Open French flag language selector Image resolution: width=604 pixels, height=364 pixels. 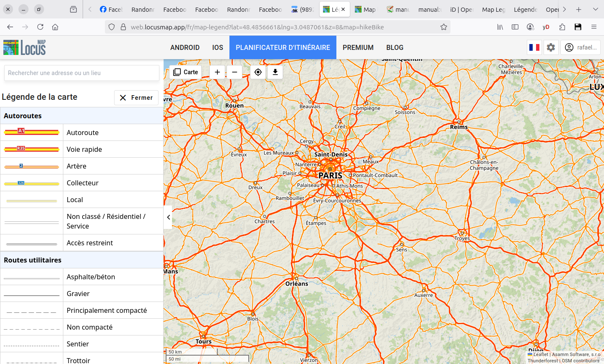[x=534, y=47]
